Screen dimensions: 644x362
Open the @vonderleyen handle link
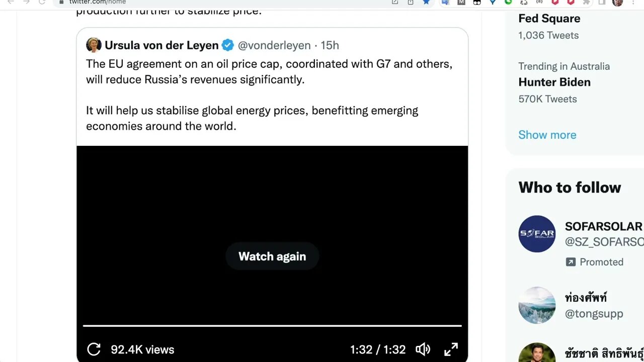[274, 45]
